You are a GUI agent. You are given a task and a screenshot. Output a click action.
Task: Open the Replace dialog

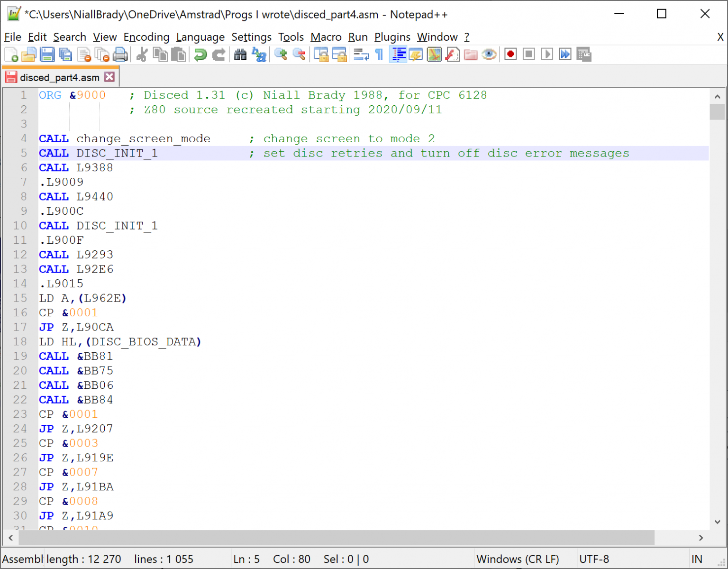point(259,54)
